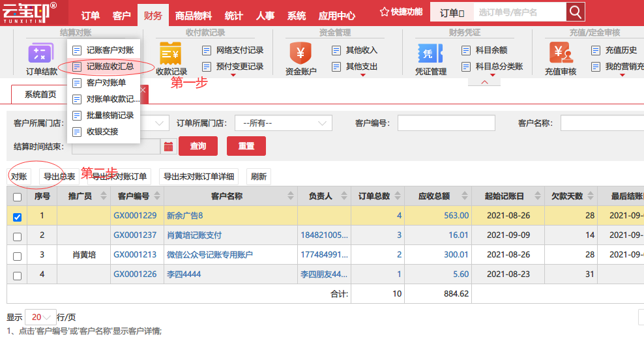
Task: Collapse the ribbon with the up chevron
Action: coord(484,82)
